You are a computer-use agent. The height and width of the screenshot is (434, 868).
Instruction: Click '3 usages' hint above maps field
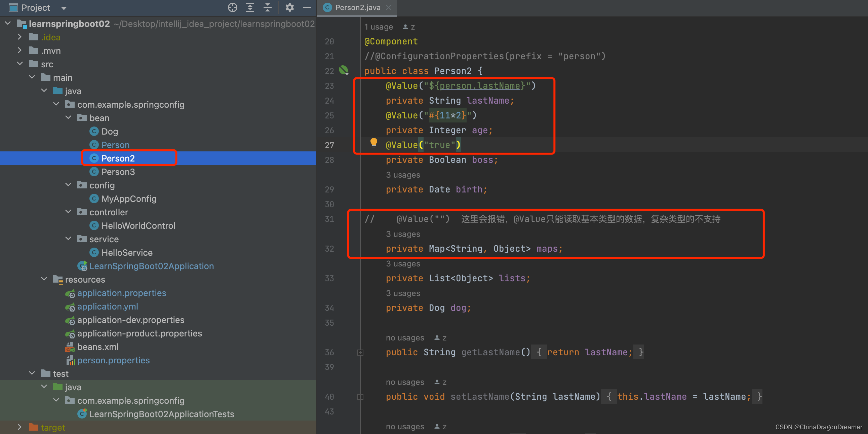click(x=403, y=234)
